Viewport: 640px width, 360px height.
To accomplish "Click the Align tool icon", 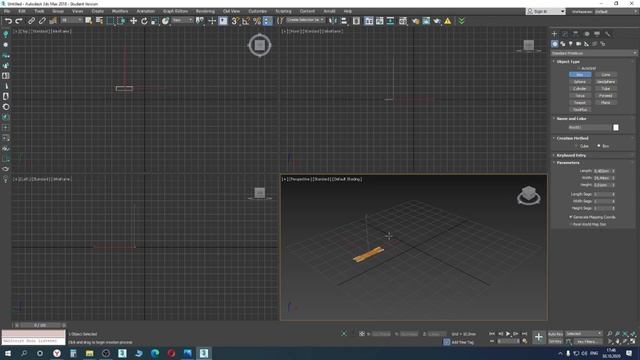I will [344, 21].
